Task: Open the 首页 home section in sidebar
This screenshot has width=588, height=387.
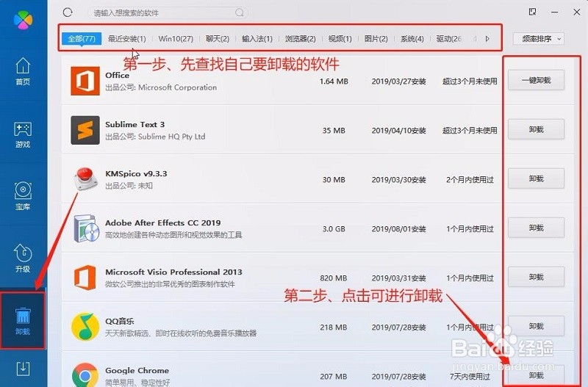Action: click(23, 71)
